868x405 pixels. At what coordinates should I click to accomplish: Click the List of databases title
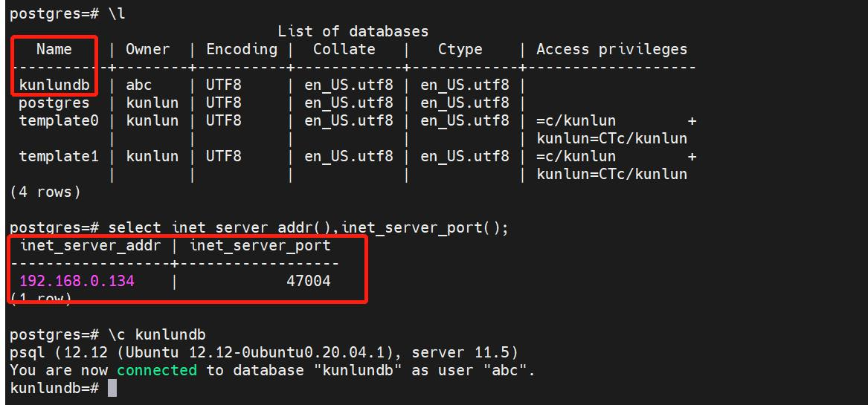coord(353,31)
